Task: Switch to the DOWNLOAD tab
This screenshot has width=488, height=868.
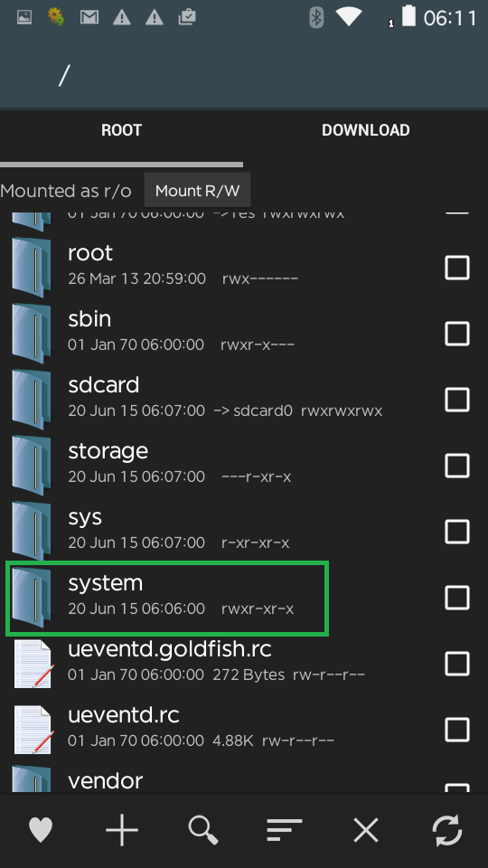Action: click(x=366, y=130)
